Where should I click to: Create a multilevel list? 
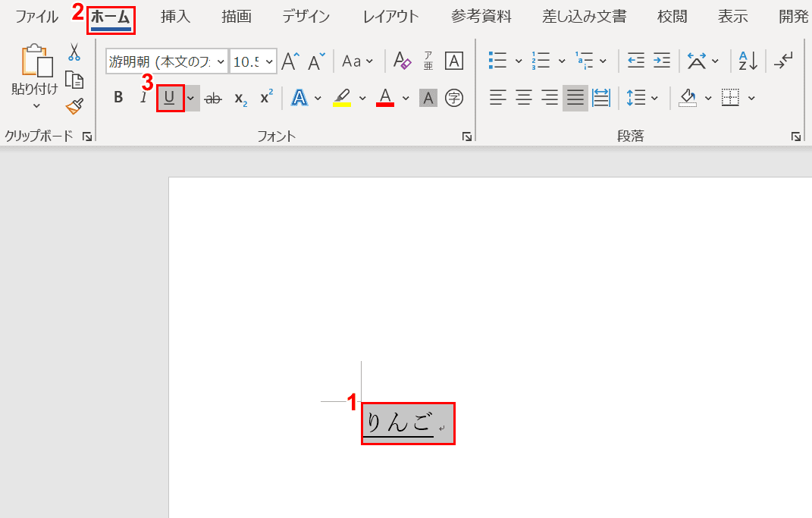point(584,61)
